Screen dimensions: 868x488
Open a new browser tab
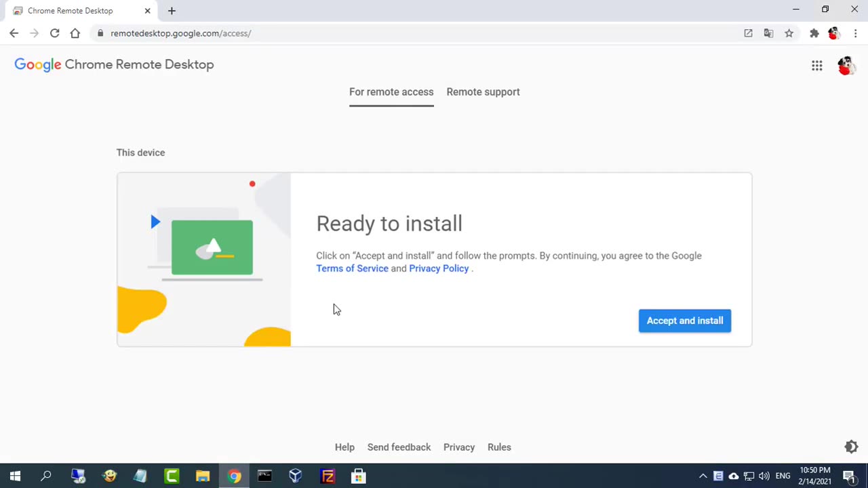point(172,11)
